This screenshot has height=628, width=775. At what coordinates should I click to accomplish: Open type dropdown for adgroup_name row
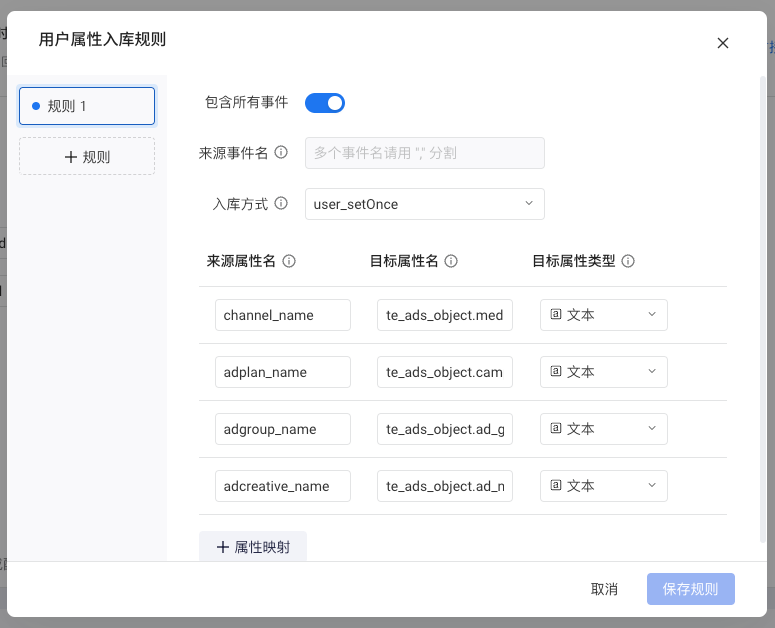603,429
